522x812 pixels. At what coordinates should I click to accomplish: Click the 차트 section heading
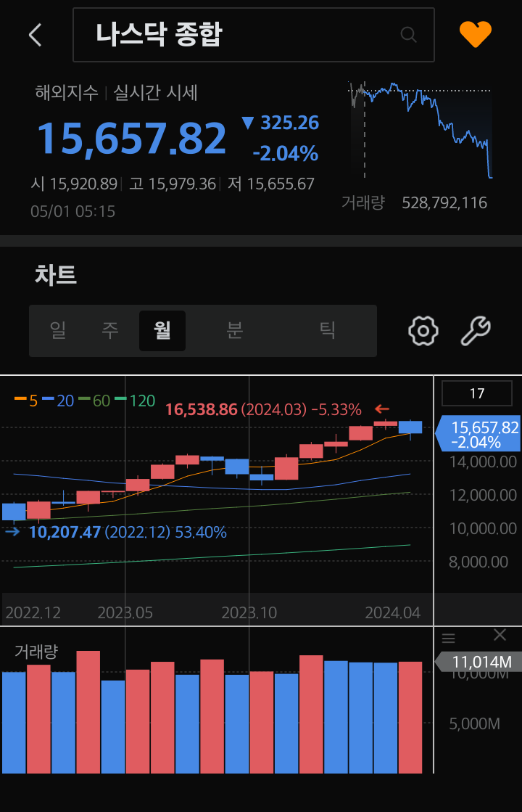pyautogui.click(x=56, y=274)
